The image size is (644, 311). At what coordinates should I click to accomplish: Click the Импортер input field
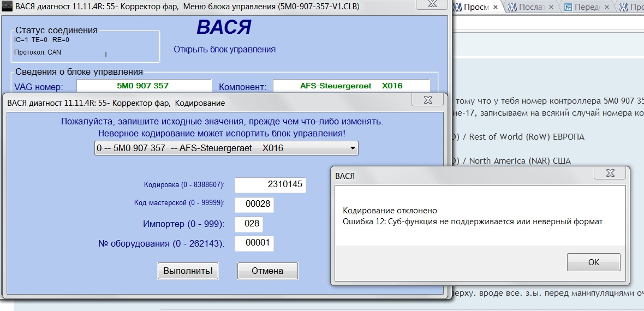click(x=248, y=224)
